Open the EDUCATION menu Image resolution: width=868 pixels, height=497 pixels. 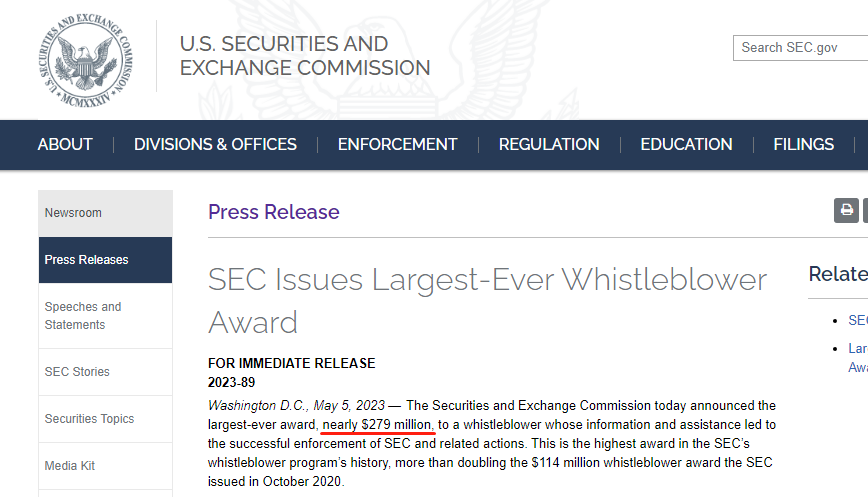(686, 144)
